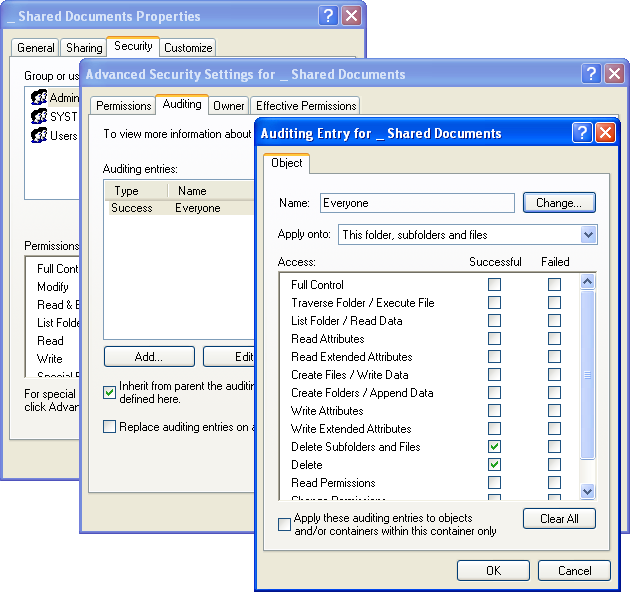Screen dimensions: 630x592
Task: Uncheck Inherit from parent the auditing entries
Action: [x=109, y=392]
